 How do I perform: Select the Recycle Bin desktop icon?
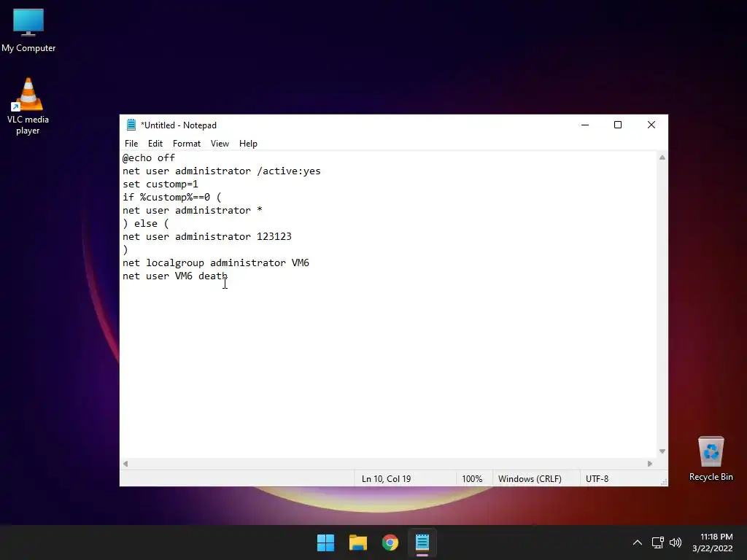click(x=711, y=459)
